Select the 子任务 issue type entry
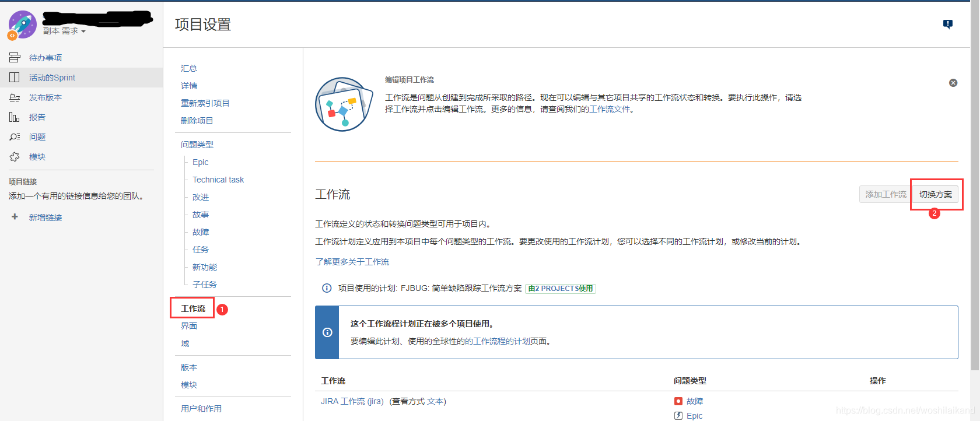 tap(205, 285)
